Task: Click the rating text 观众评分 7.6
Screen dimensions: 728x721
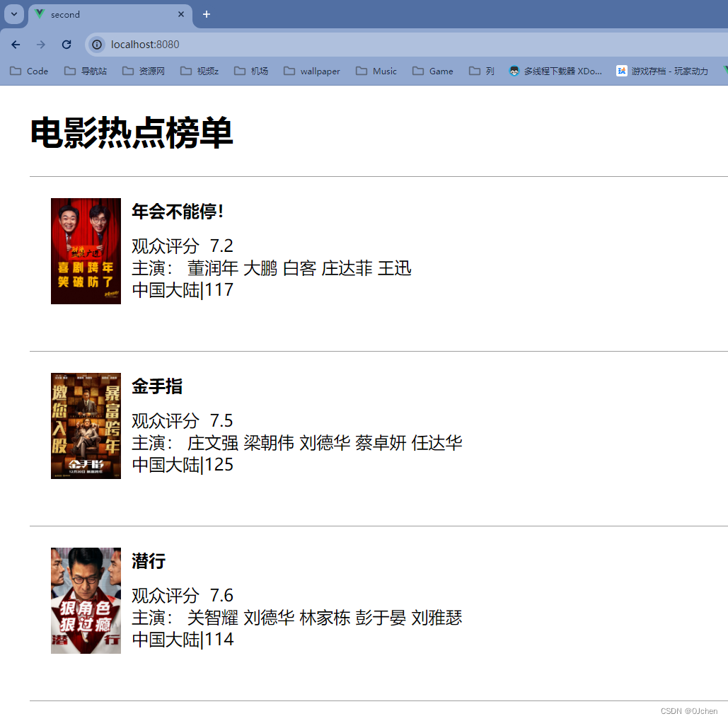Action: 183,596
